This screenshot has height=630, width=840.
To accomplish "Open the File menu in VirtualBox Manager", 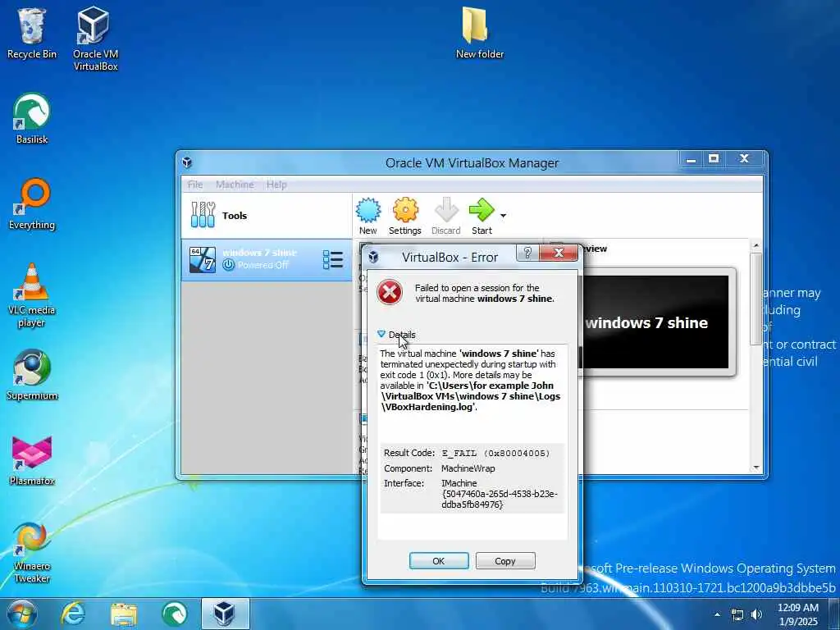I will coord(195,185).
